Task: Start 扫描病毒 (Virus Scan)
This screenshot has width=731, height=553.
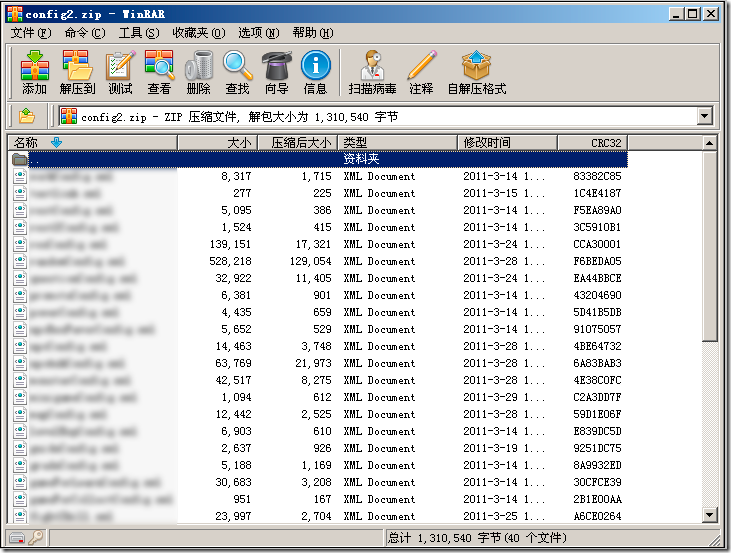Action: coord(372,72)
